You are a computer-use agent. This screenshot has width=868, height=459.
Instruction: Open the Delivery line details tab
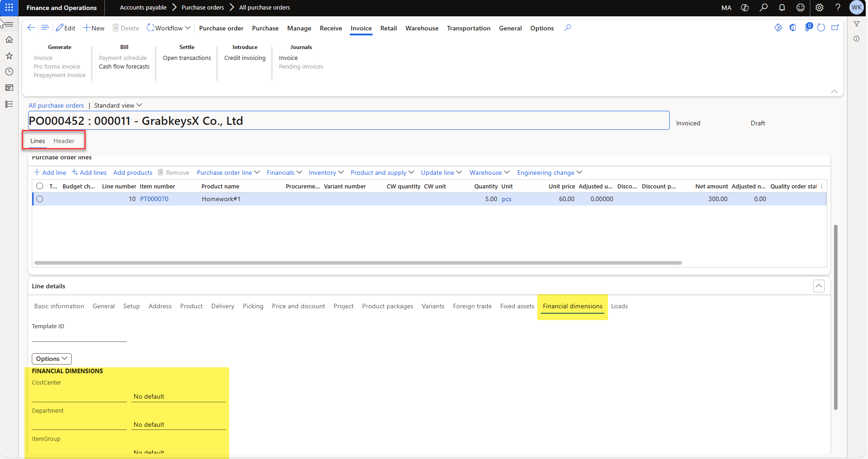[223, 306]
